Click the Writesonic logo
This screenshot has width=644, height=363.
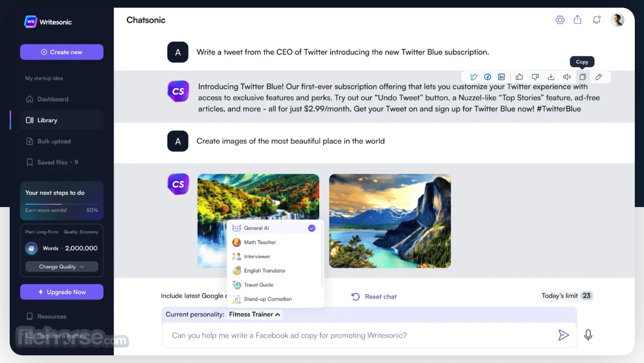pos(49,22)
